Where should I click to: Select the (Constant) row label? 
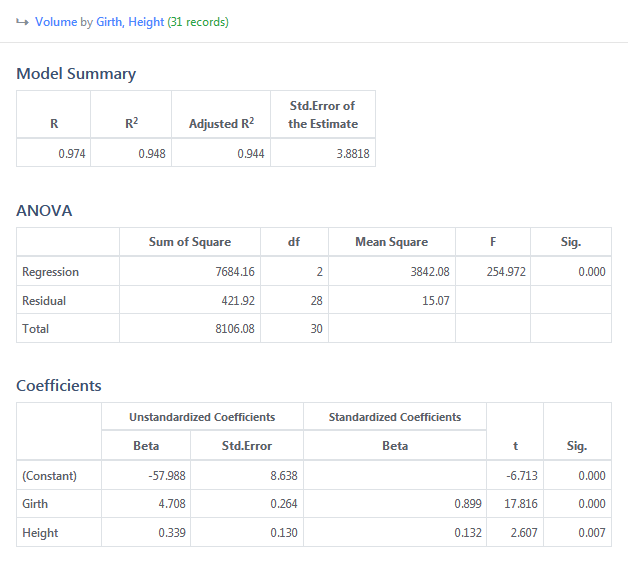coord(49,476)
